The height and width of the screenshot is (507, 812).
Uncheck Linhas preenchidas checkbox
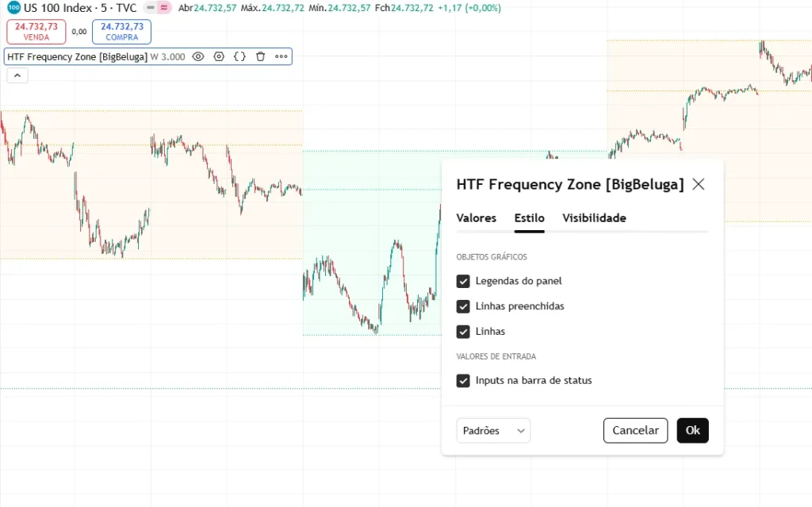click(463, 306)
